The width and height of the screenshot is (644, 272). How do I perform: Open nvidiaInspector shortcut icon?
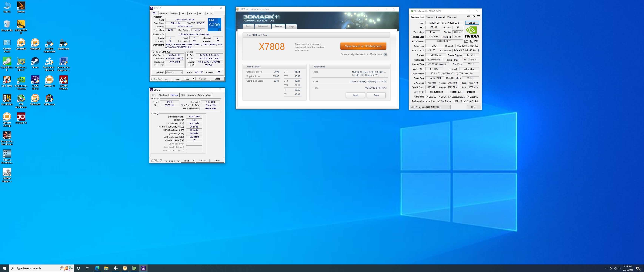click(x=21, y=83)
